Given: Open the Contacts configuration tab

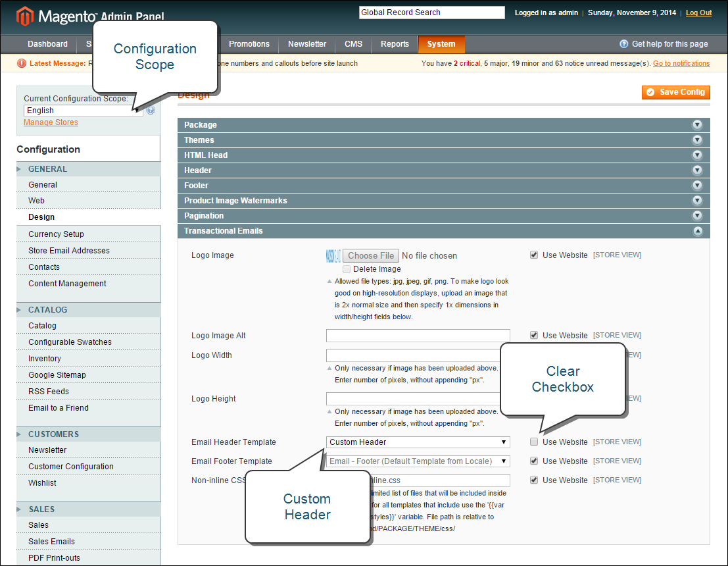Looking at the screenshot, I should [x=89, y=267].
